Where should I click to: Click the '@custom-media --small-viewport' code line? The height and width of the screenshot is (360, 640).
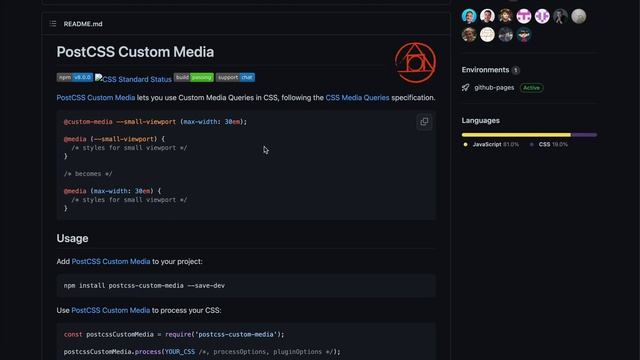click(x=155, y=122)
